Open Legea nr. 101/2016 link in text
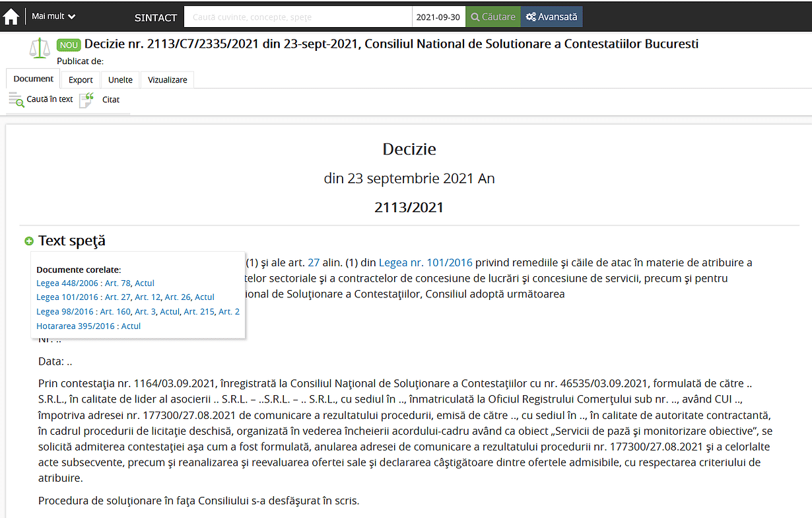 (x=426, y=262)
